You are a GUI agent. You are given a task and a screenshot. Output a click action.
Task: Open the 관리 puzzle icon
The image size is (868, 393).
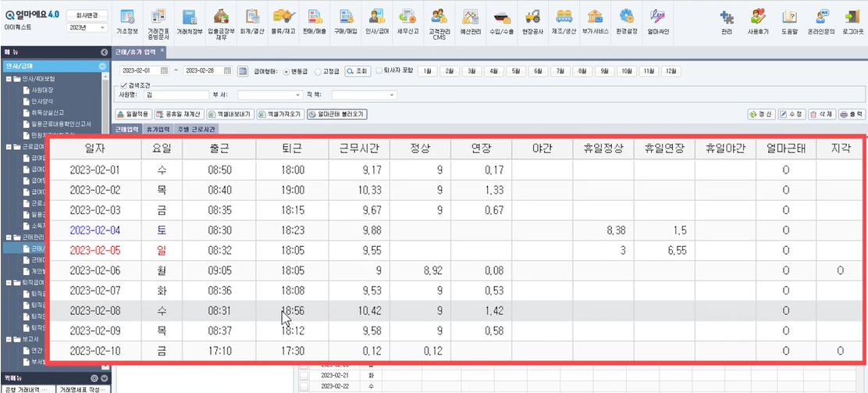click(727, 21)
